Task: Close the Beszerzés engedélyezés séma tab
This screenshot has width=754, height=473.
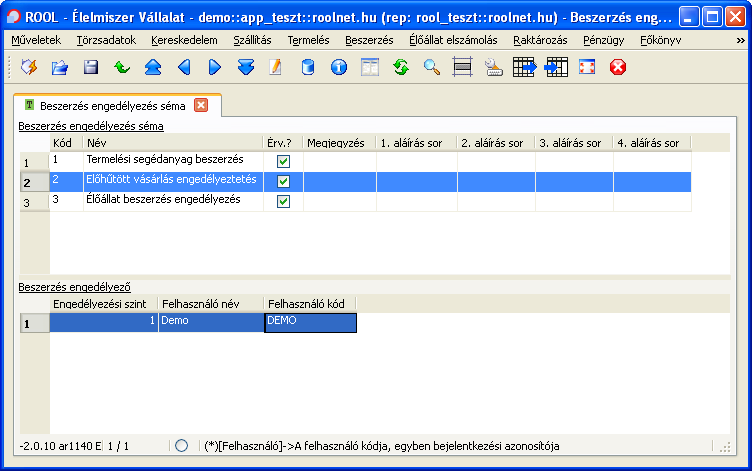Action: coord(201,105)
